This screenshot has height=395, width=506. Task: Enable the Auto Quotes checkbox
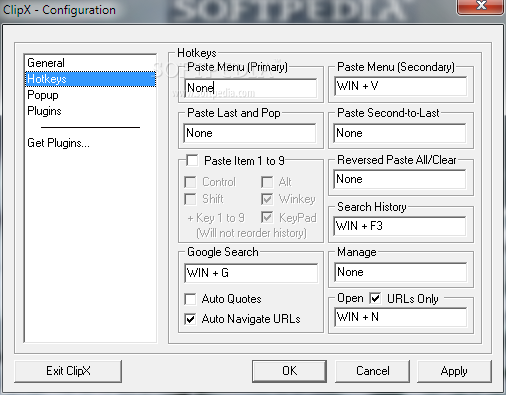coord(190,299)
